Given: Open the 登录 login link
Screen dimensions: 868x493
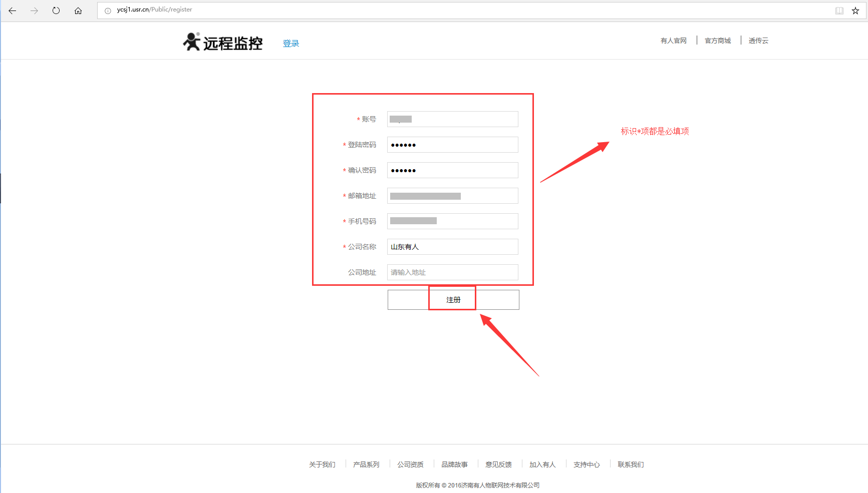Looking at the screenshot, I should click(x=291, y=44).
